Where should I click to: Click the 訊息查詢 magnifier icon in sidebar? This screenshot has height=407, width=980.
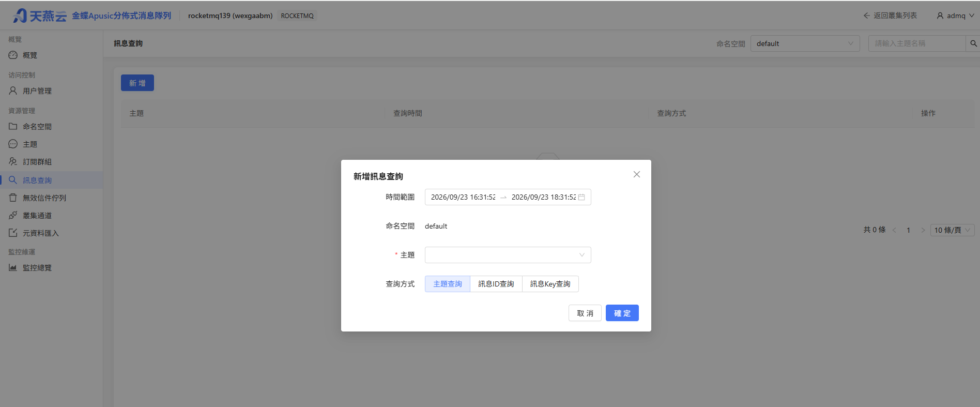coord(13,180)
